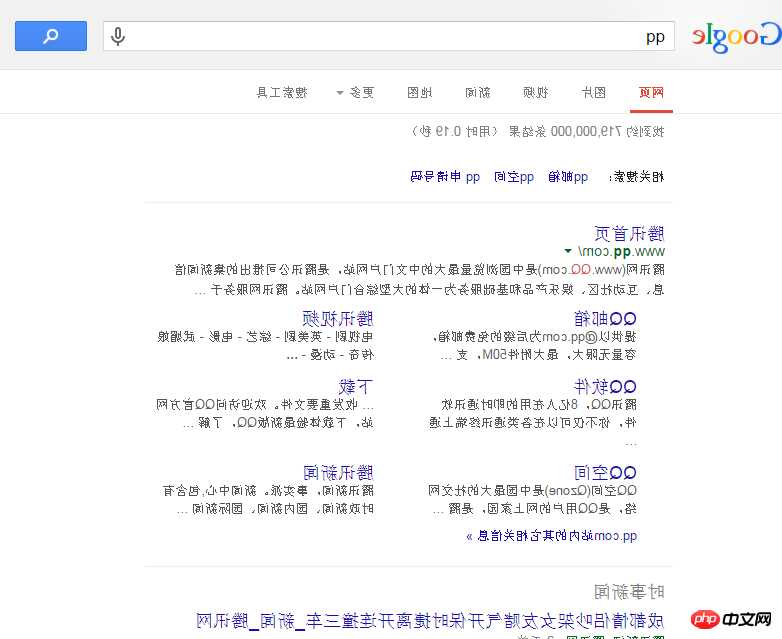Open the green arrow beside www.qq.com
This screenshot has width=782, height=639.
(568, 252)
